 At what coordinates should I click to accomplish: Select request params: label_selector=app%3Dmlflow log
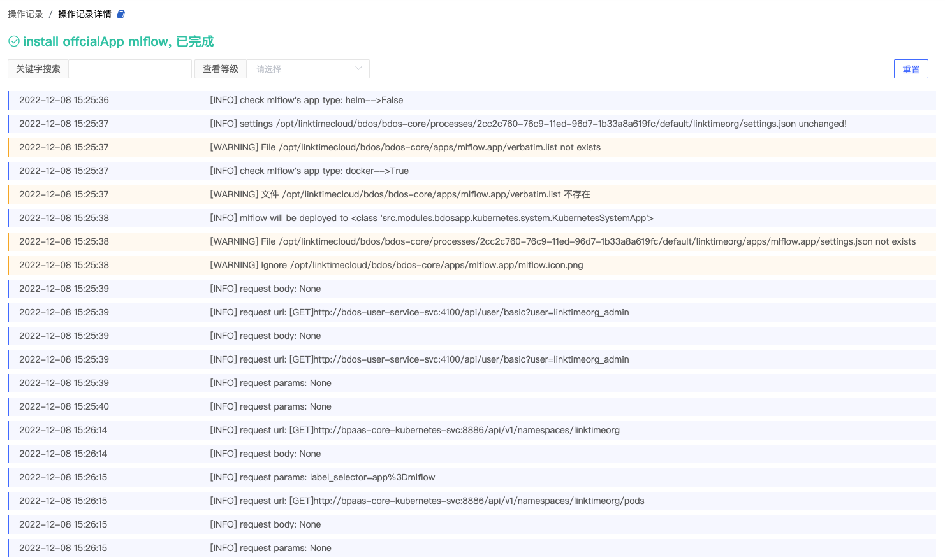point(472,477)
